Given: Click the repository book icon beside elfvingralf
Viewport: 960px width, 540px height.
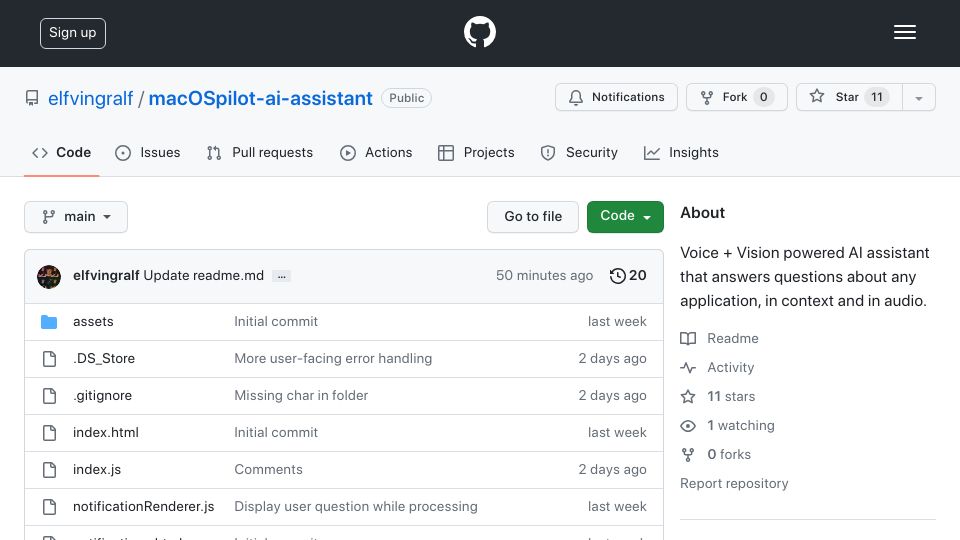Looking at the screenshot, I should tap(32, 98).
